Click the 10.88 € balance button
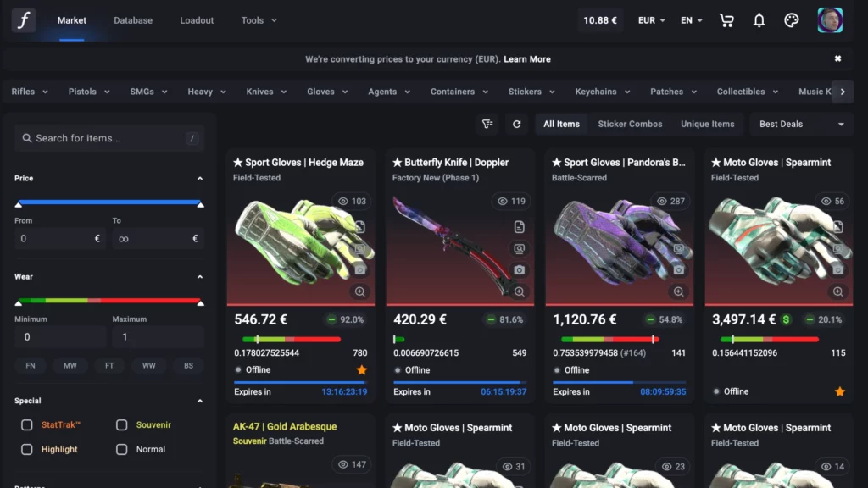The image size is (868, 488). pos(600,20)
